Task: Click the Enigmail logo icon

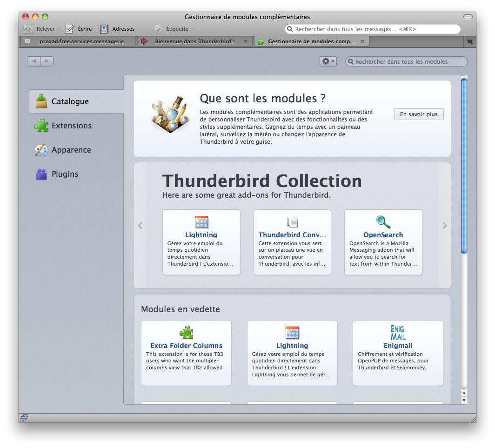Action: 398,333
